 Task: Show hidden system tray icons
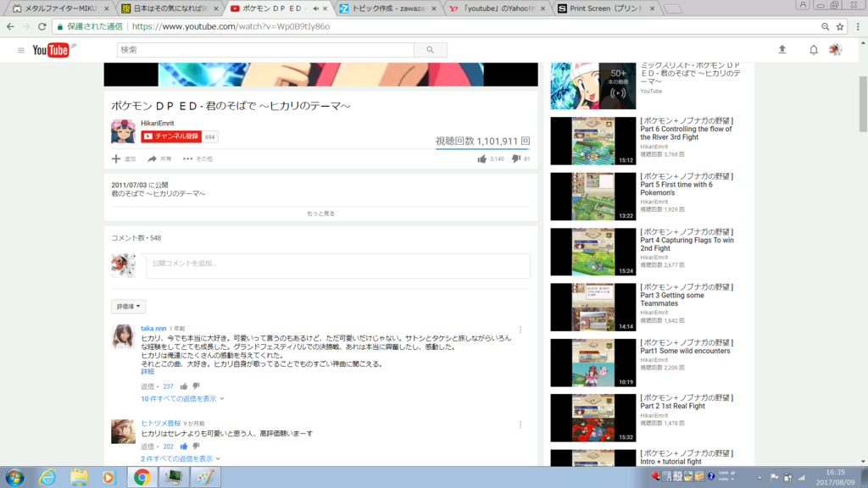pyautogui.click(x=759, y=477)
